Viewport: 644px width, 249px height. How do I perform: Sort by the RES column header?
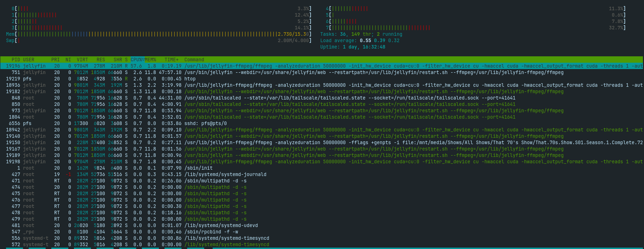pos(100,60)
